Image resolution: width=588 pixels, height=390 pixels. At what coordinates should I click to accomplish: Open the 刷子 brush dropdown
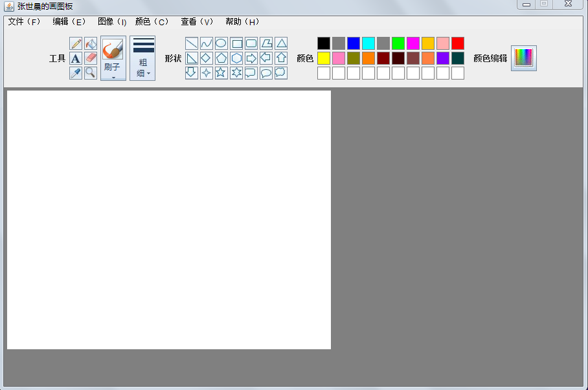click(x=113, y=58)
